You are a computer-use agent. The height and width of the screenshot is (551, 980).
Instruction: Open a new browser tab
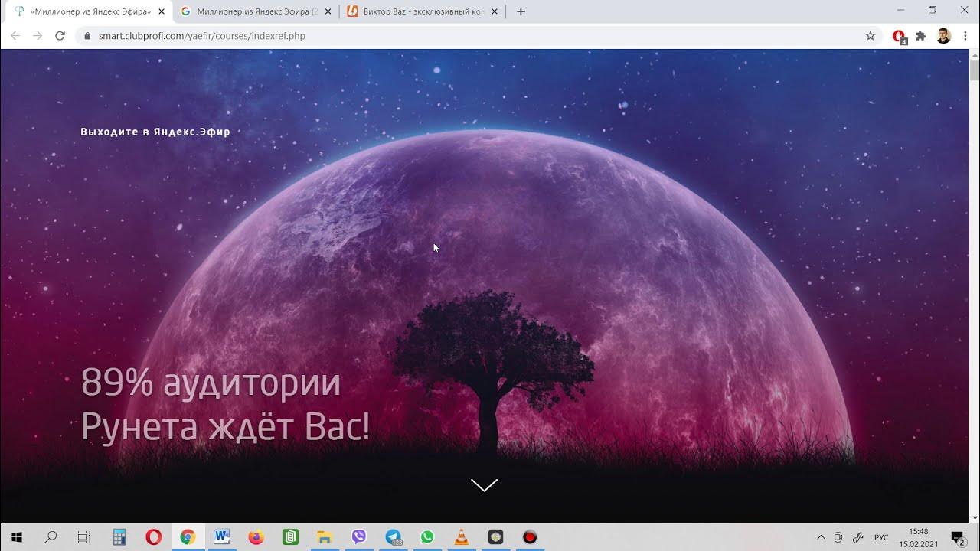pos(521,11)
